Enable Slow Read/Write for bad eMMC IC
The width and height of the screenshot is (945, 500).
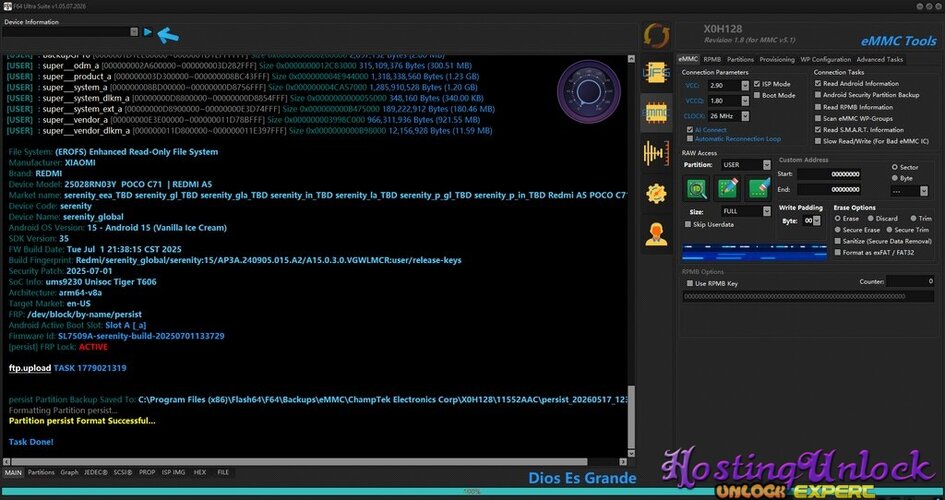[x=818, y=141]
